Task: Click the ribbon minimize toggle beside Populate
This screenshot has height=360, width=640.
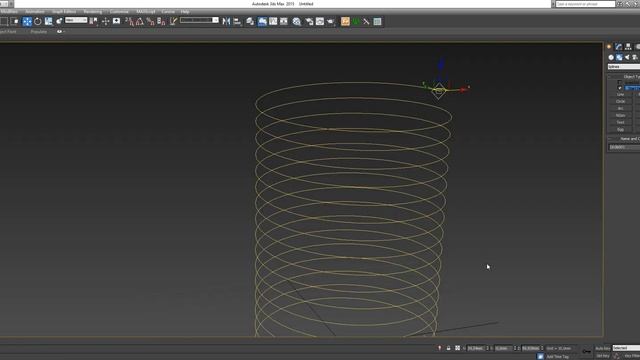Action: [60, 31]
